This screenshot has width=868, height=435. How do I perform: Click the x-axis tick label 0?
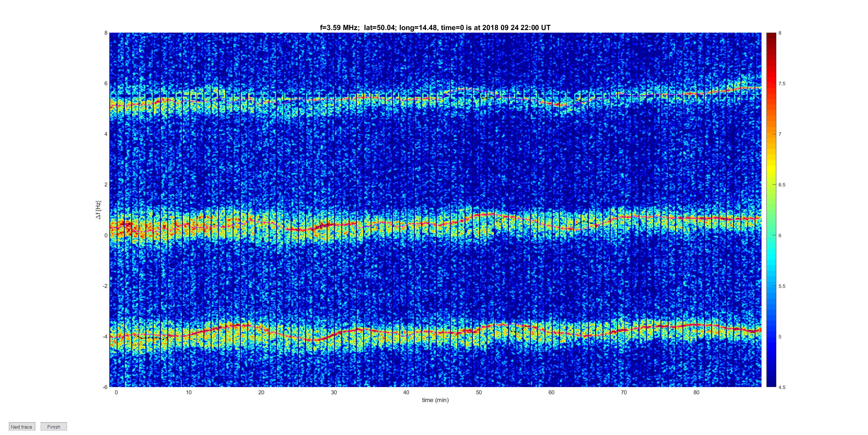116,393
